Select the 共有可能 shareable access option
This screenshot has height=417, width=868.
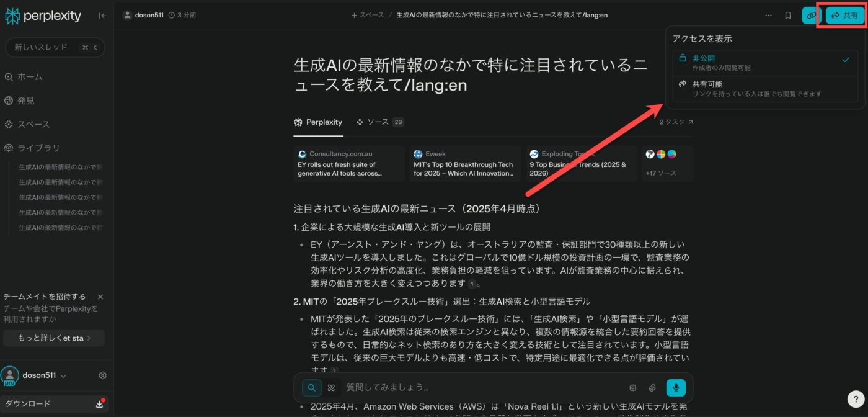coord(764,88)
